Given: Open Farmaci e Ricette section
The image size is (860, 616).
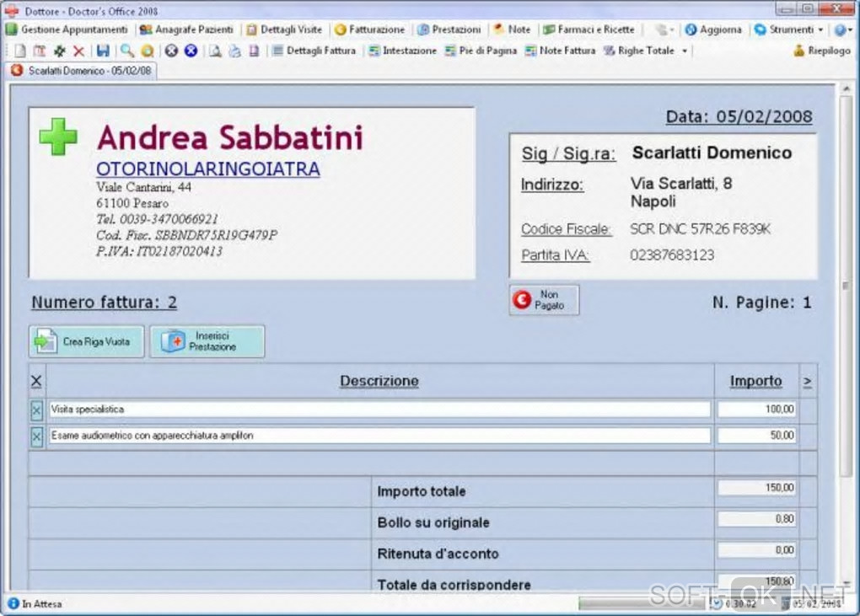Looking at the screenshot, I should pos(589,29).
